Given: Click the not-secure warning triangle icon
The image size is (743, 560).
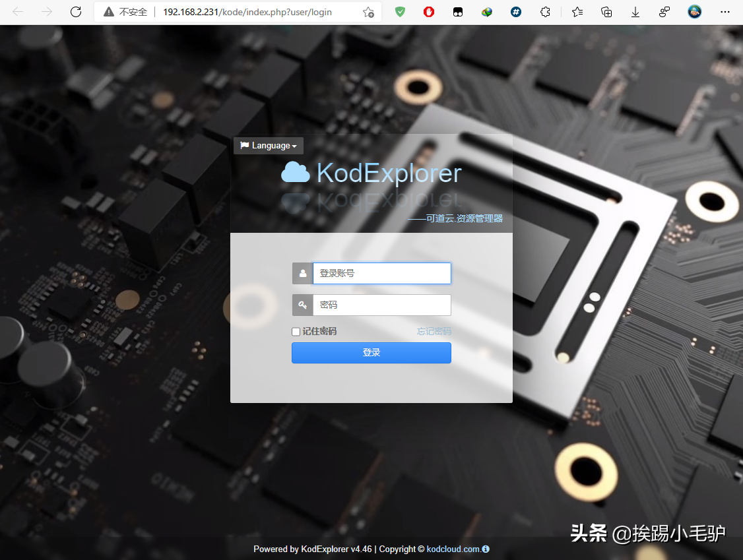Looking at the screenshot, I should 109,12.
